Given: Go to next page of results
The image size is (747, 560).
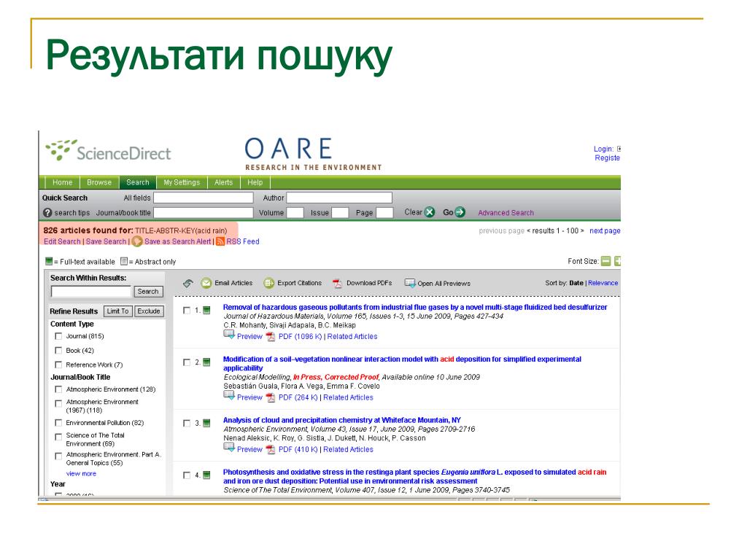Looking at the screenshot, I should [x=605, y=231].
